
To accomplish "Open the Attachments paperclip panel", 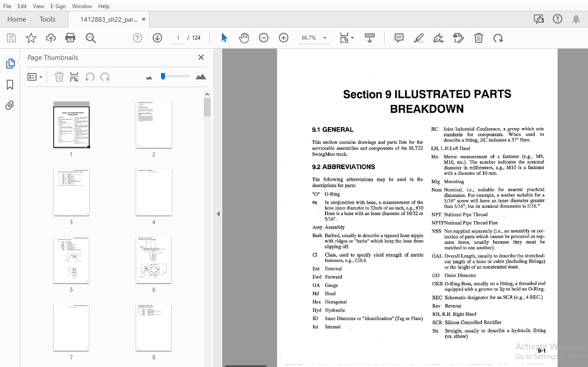I will [x=10, y=106].
